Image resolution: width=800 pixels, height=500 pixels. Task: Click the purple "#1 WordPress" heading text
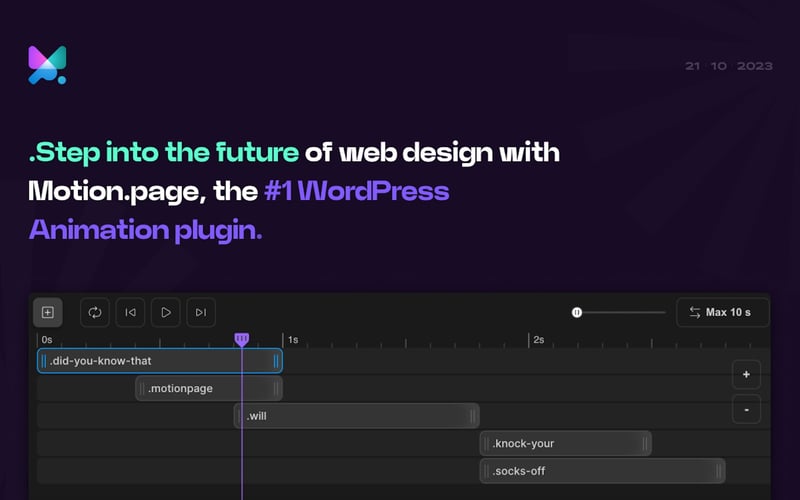[x=357, y=191]
